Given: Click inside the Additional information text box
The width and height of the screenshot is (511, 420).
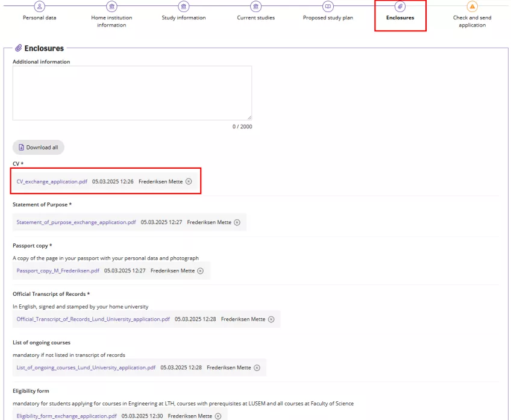Looking at the screenshot, I should tap(132, 93).
